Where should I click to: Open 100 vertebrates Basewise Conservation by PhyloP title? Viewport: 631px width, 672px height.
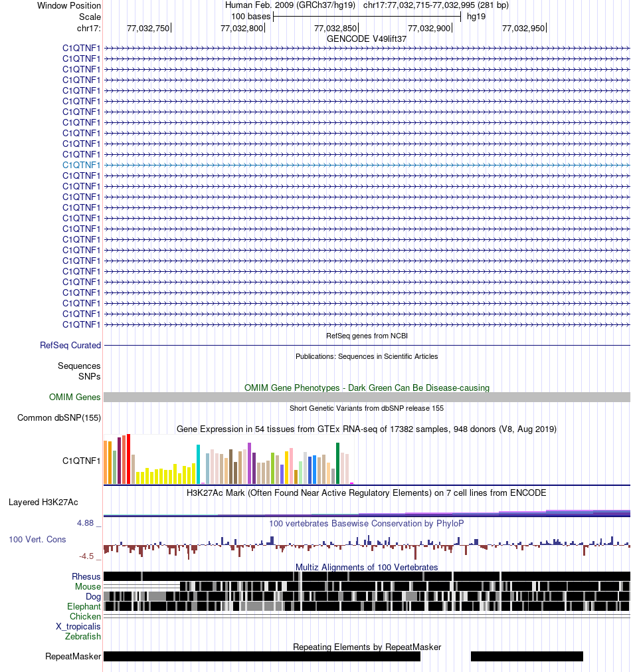(367, 523)
